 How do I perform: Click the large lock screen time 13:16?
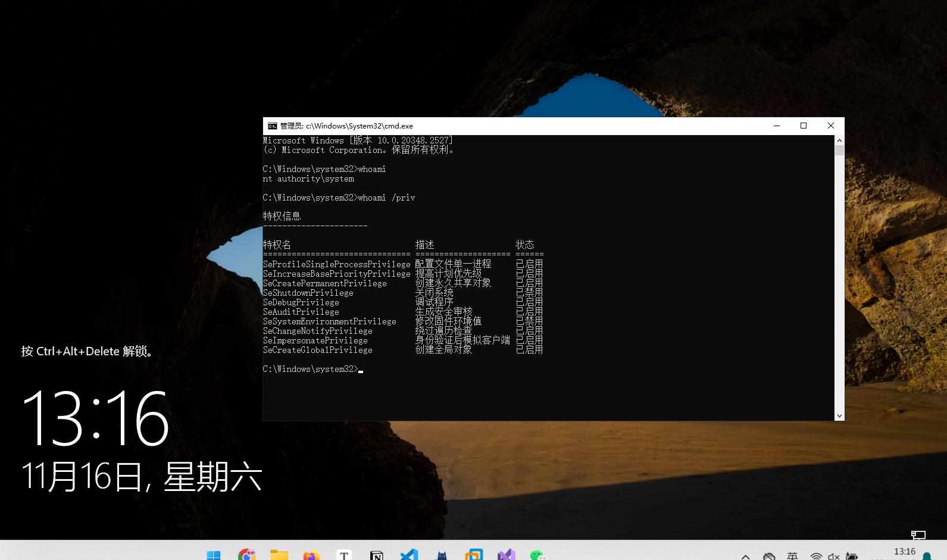[x=96, y=418]
